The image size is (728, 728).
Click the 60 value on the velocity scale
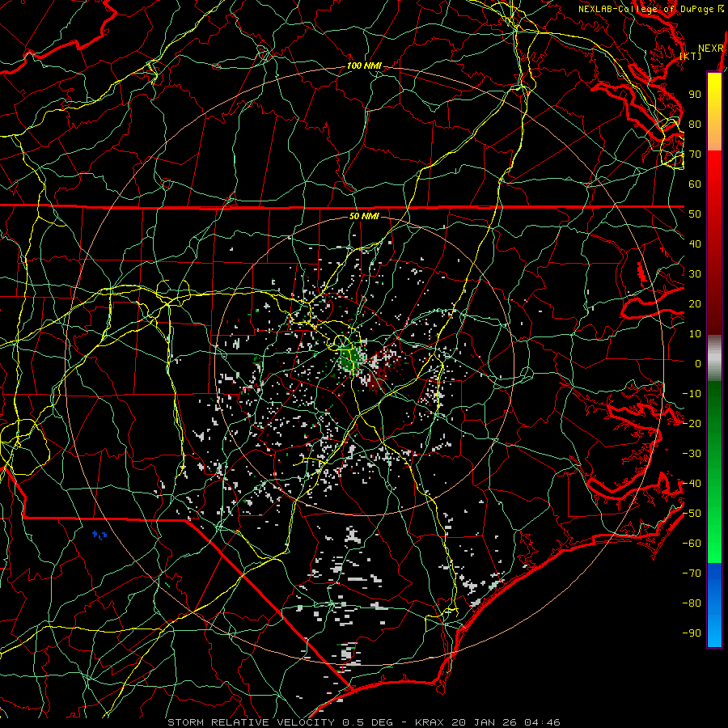coord(695,184)
